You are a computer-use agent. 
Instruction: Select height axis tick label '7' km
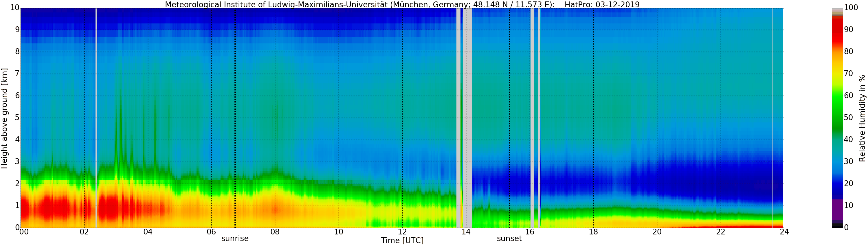[x=17, y=74]
